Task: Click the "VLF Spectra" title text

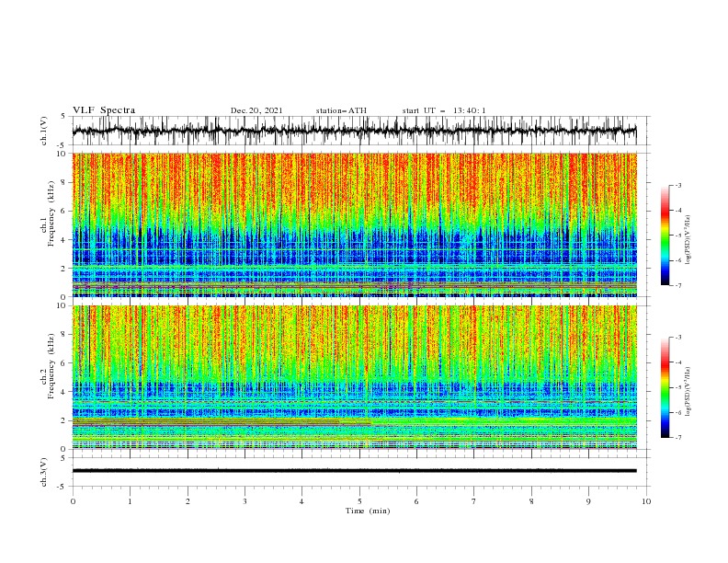Action: click(104, 110)
